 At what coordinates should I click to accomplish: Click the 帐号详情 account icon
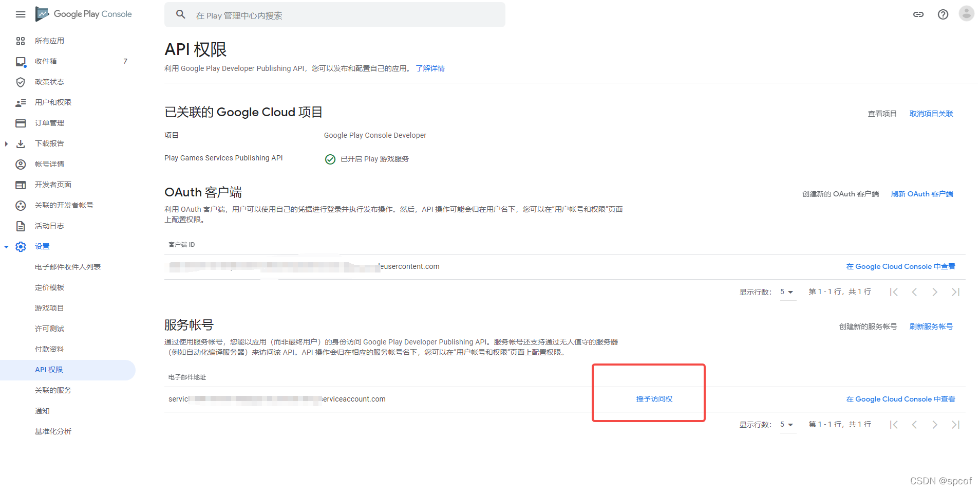point(21,165)
